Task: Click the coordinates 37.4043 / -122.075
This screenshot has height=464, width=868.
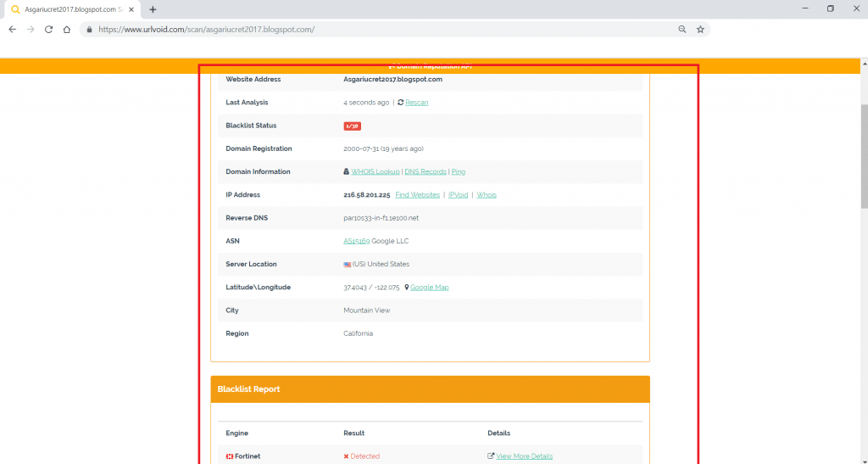Action: point(371,288)
